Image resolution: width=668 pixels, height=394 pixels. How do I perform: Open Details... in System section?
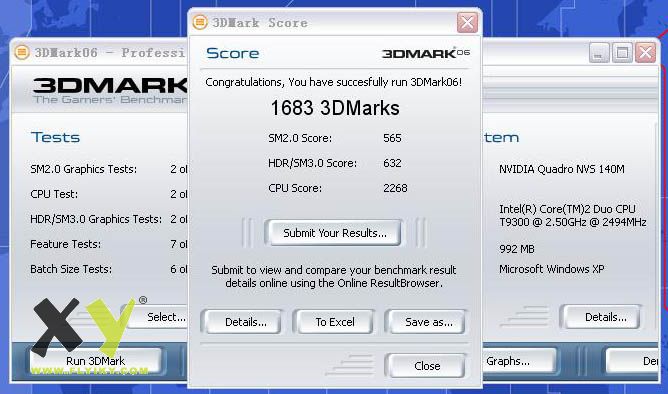pos(601,317)
